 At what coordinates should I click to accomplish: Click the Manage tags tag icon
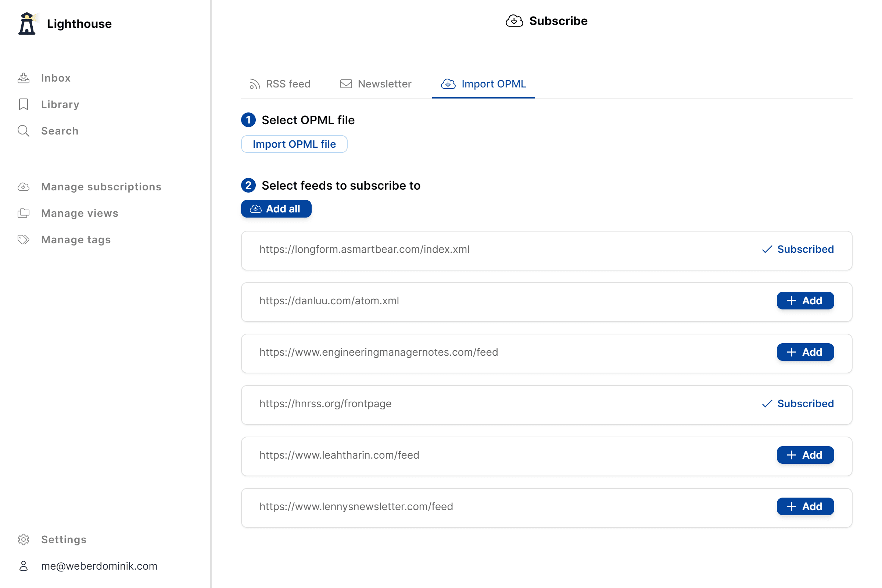click(23, 240)
